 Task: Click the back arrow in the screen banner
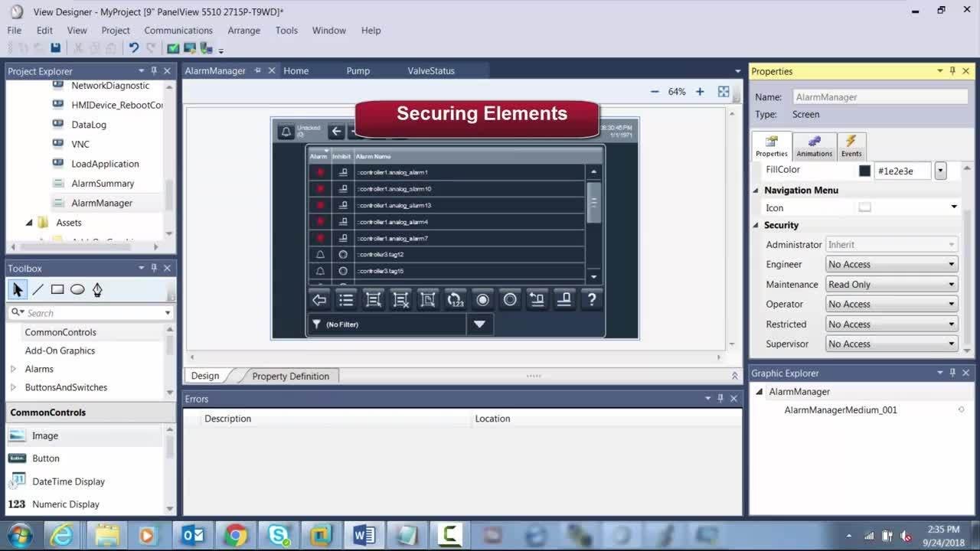336,131
